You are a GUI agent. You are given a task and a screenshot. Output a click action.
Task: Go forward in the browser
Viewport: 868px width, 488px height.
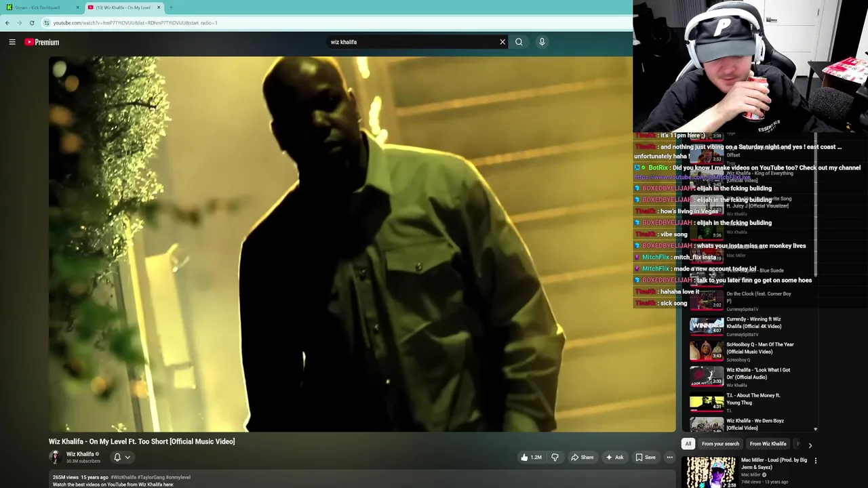click(20, 23)
